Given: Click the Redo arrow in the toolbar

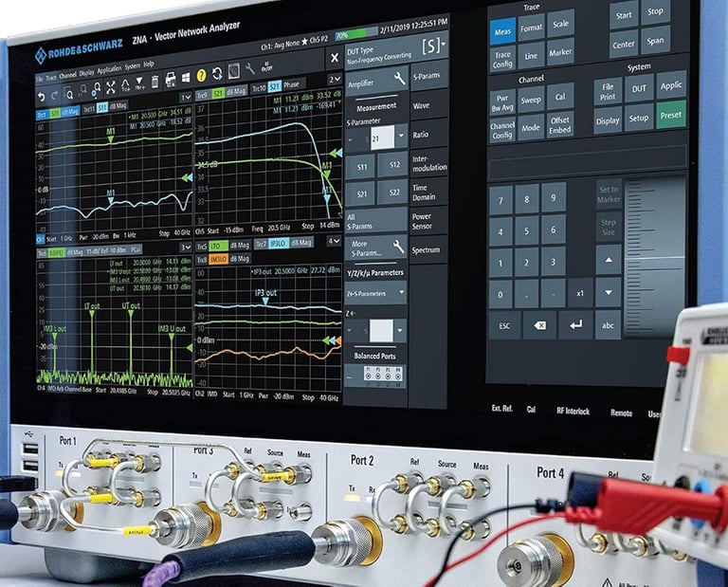Looking at the screenshot, I should (x=55, y=95).
